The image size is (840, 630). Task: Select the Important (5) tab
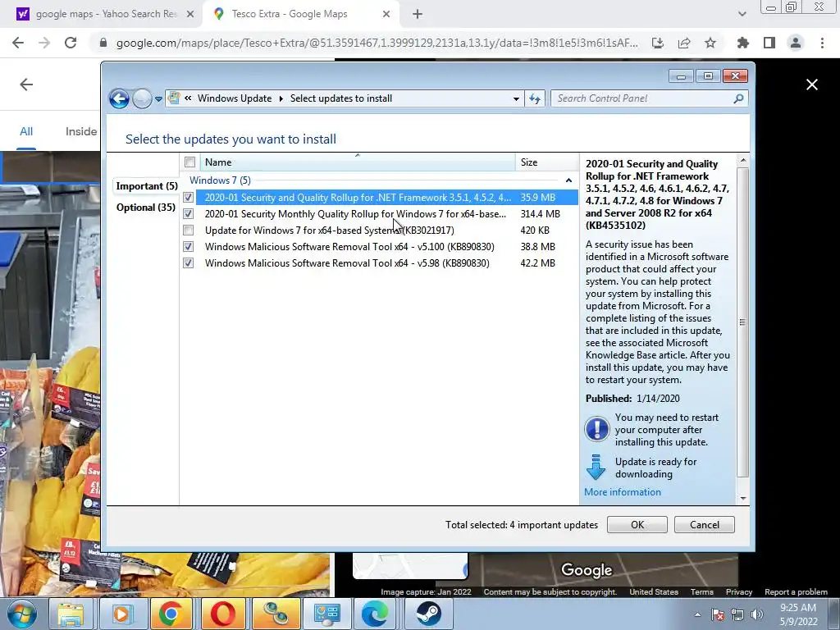[x=147, y=186]
